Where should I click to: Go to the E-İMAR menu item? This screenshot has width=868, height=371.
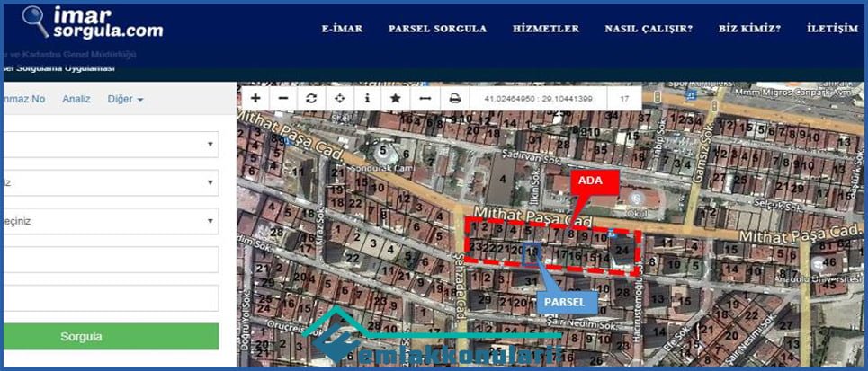click(342, 29)
